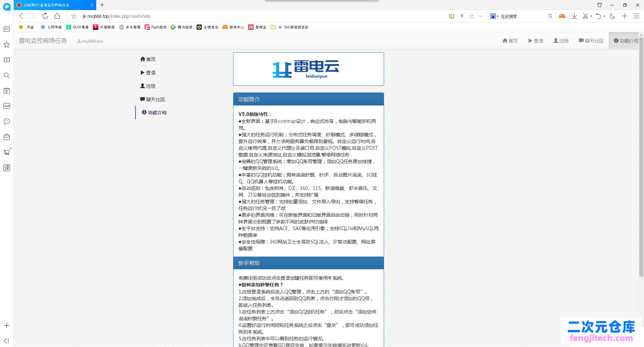644x347 pixels.
Task: Open the sidebar LIVE icon
Action: (7, 106)
